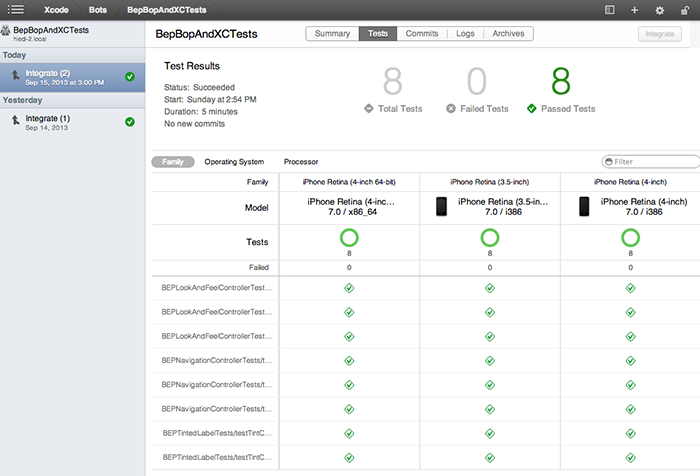Screen dimensions: 700x476
Task: Switch to the Summary tab
Action: point(332,33)
